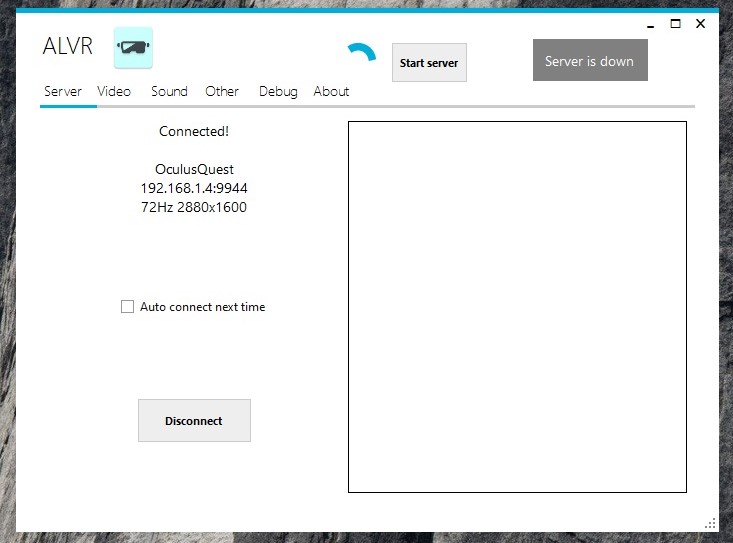Maximize the ALVR window
The width and height of the screenshot is (733, 543).
pyautogui.click(x=675, y=24)
